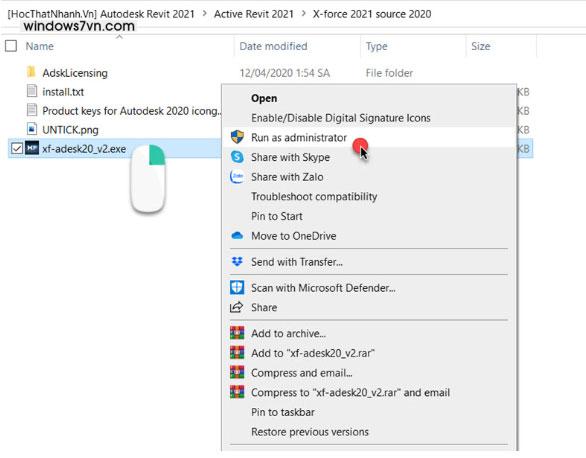Choose Move to OneDrive
Viewport: 586px width, 458px height.
(x=293, y=236)
